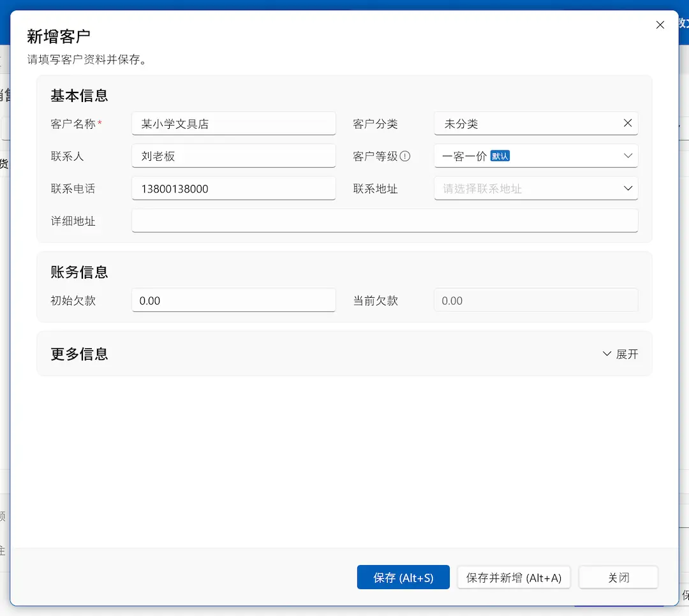Close the 新增客户 dialog with the X icon

click(x=660, y=25)
